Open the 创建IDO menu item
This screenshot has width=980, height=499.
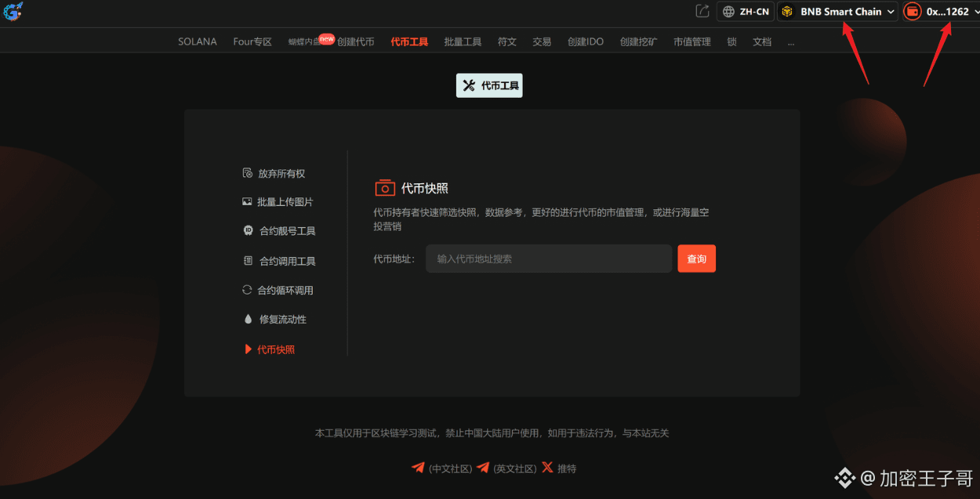click(585, 41)
